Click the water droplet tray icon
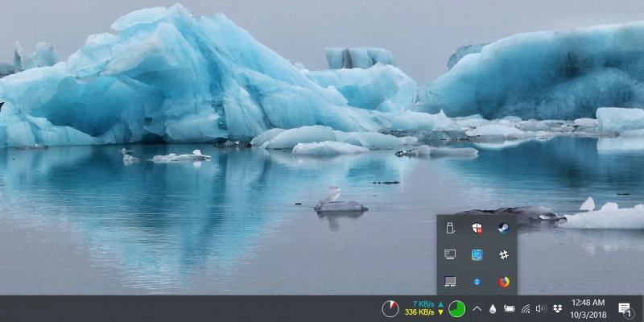 coord(493,308)
